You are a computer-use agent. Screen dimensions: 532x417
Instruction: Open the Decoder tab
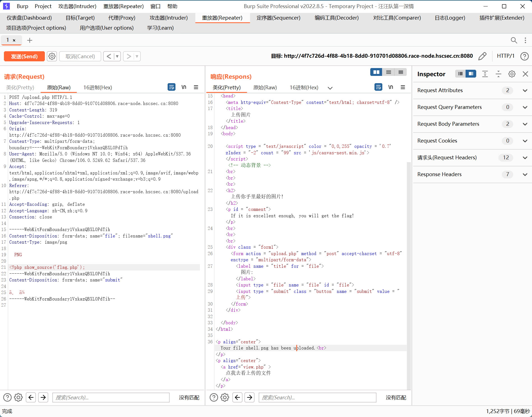point(337,18)
